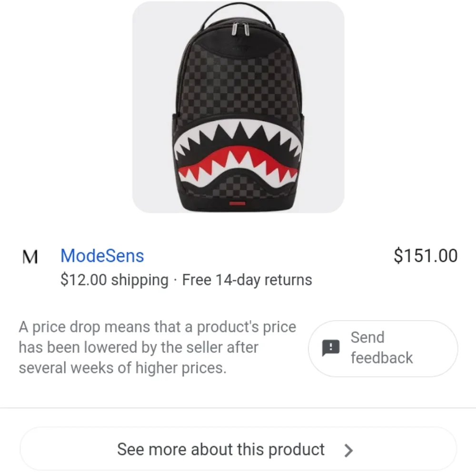Click the shark mouth graphic on backpack

pos(238,155)
